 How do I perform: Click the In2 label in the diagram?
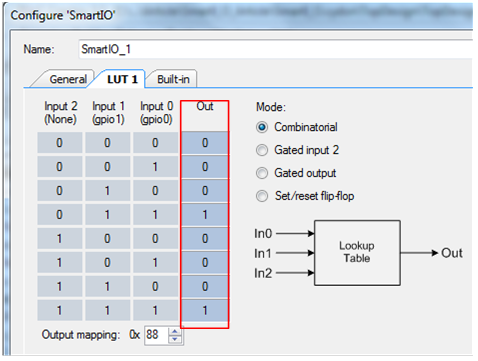(263, 273)
